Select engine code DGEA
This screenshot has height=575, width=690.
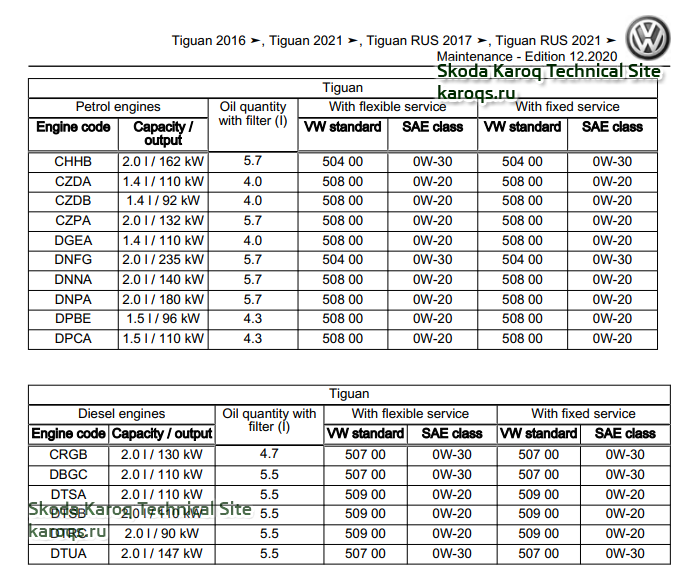coord(73,241)
